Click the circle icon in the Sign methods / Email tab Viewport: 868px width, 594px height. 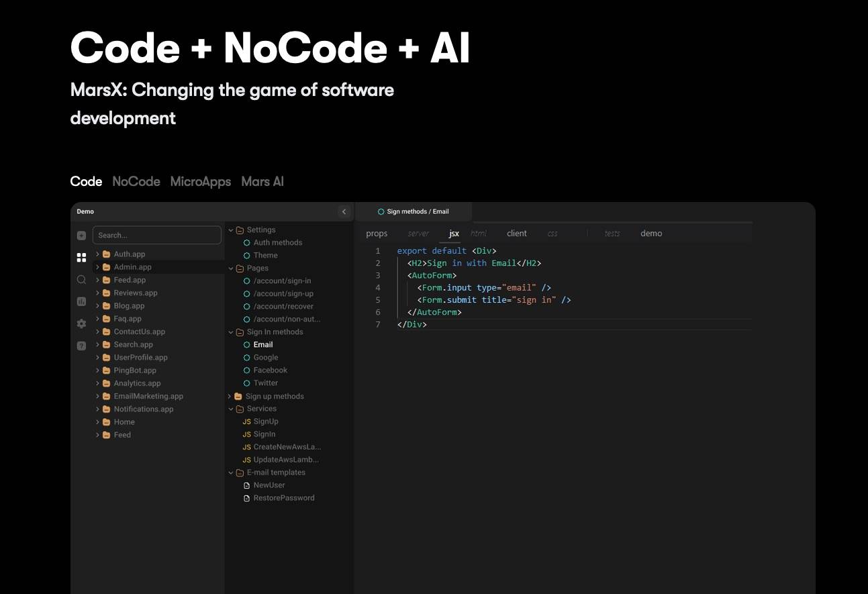(381, 211)
